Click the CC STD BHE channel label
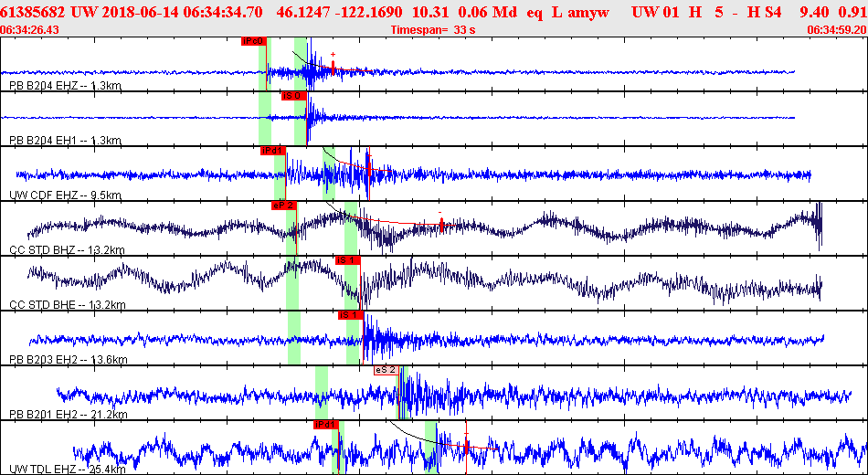868x475 pixels. click(x=68, y=305)
